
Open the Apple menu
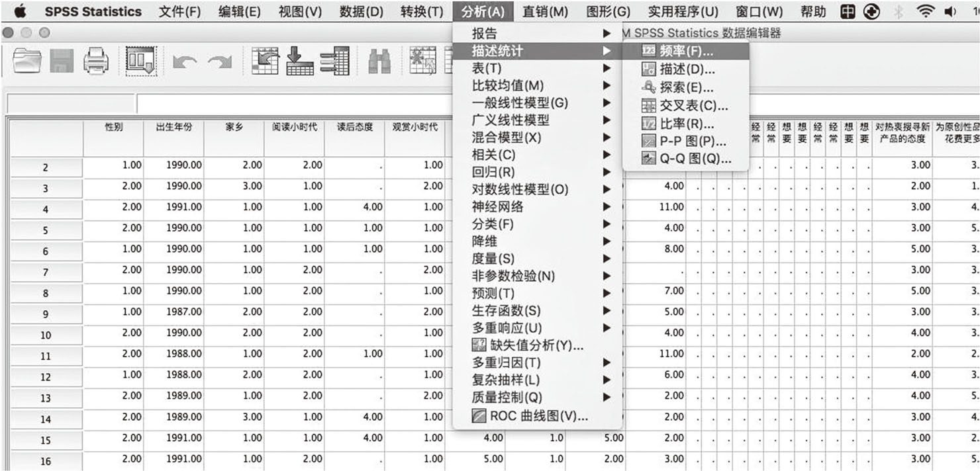click(x=19, y=11)
